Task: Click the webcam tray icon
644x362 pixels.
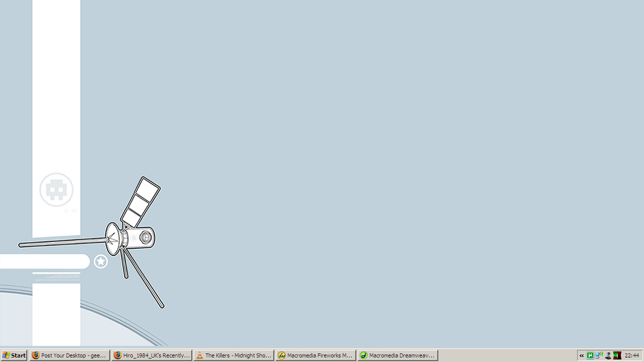Action: tap(608, 355)
